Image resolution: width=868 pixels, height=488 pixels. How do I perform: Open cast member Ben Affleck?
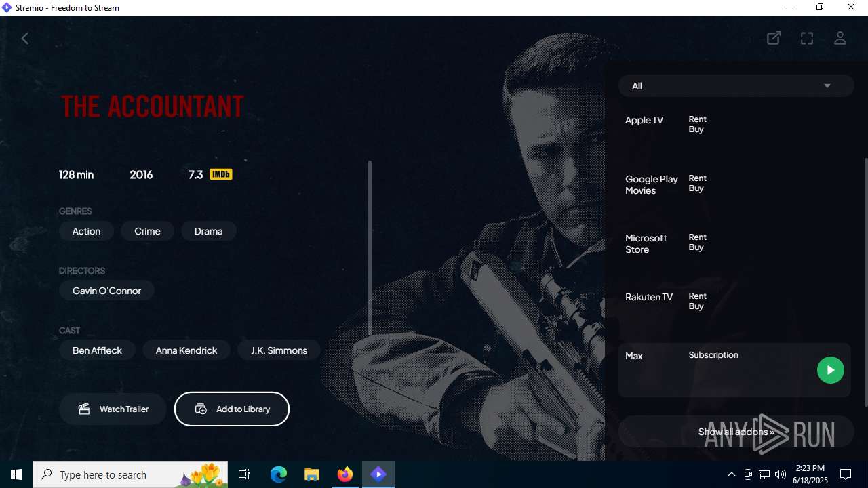coord(97,350)
